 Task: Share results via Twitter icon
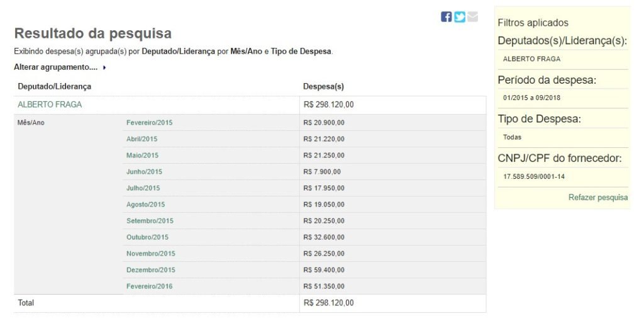pos(460,17)
